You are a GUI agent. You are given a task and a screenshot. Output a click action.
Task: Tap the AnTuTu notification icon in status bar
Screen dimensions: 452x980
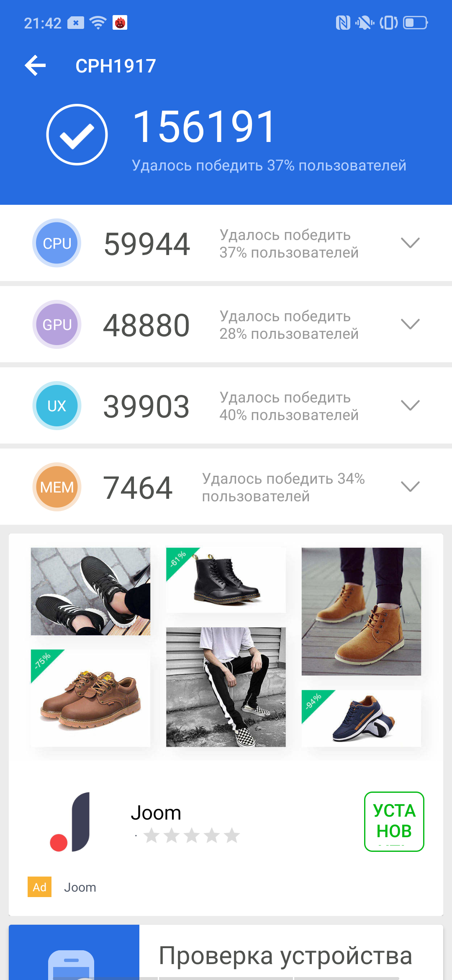click(120, 23)
